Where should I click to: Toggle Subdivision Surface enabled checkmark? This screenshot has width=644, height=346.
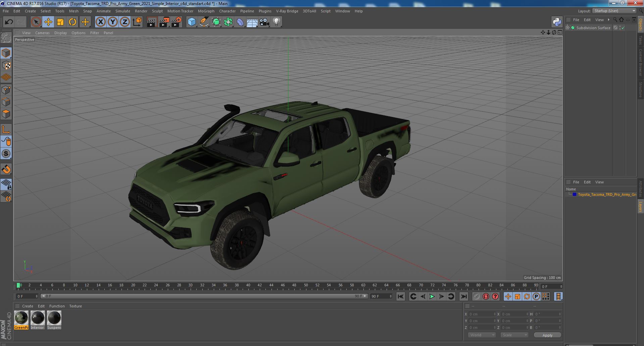pos(623,28)
